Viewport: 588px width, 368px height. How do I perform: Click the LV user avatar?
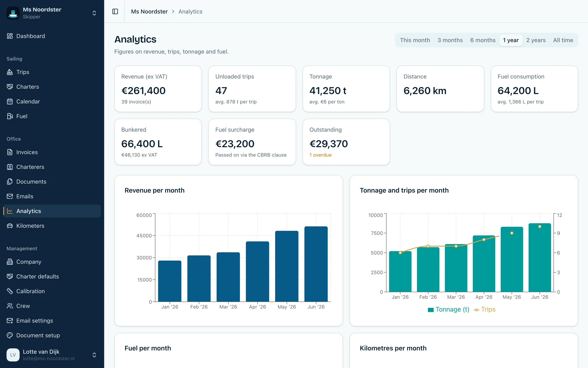coord(13,355)
